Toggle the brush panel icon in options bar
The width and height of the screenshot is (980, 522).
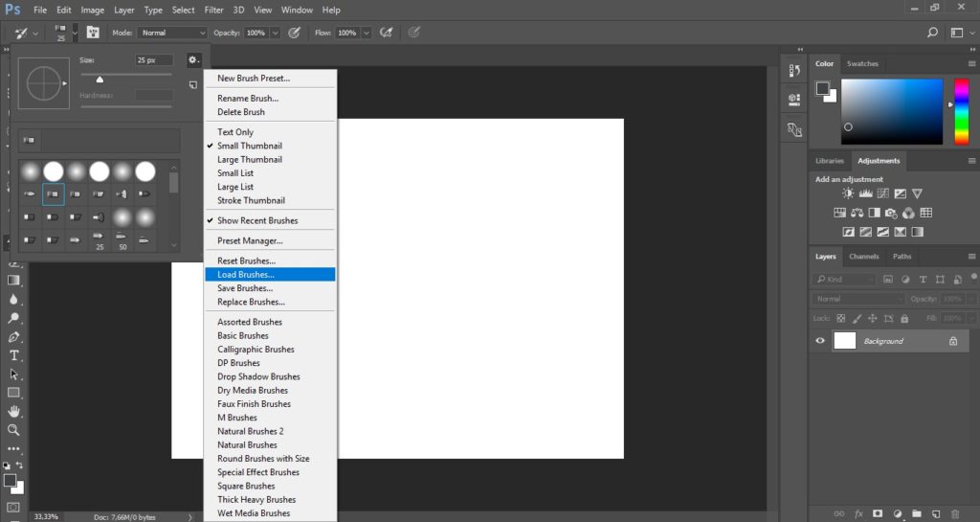pyautogui.click(x=94, y=33)
